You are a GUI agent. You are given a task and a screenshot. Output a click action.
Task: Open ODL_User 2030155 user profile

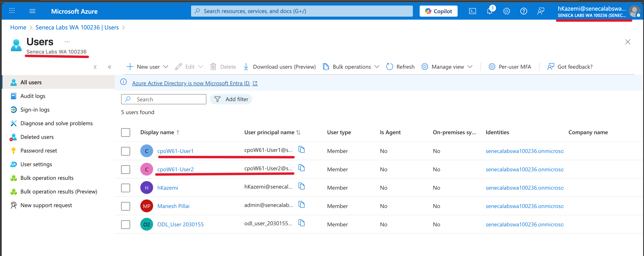click(180, 224)
